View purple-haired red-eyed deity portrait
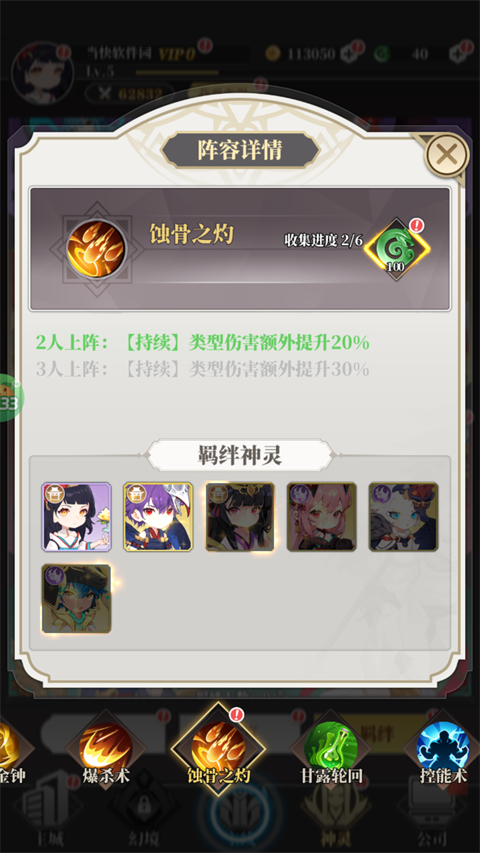 (158, 517)
